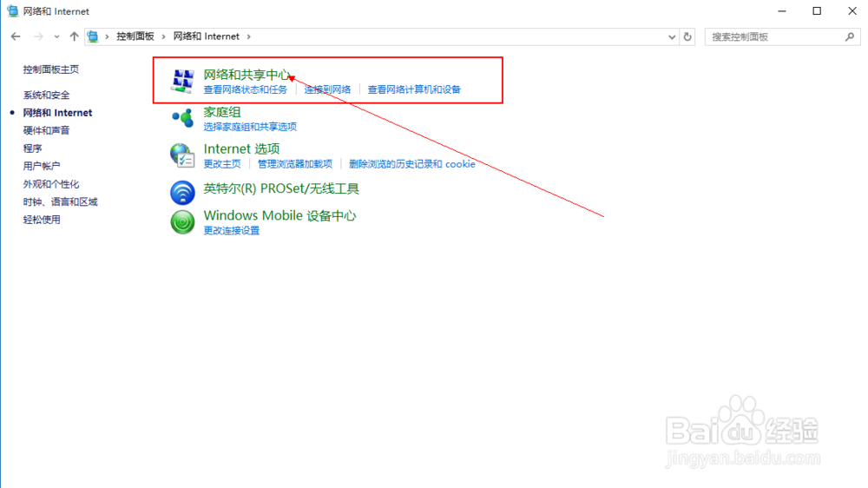Click the address bar control panel icon
Screen dimensions: 868x488
[93, 36]
